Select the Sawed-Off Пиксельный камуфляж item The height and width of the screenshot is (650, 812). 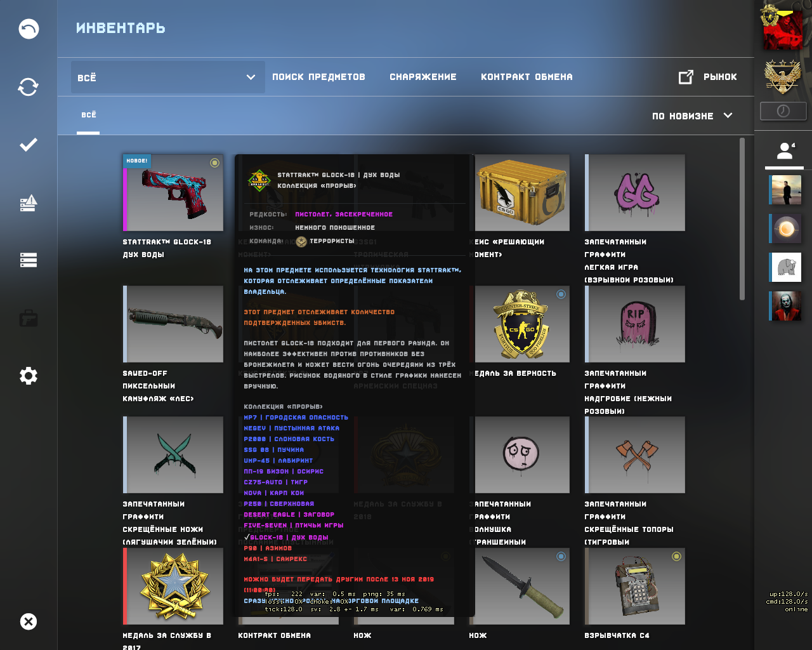pos(173,324)
